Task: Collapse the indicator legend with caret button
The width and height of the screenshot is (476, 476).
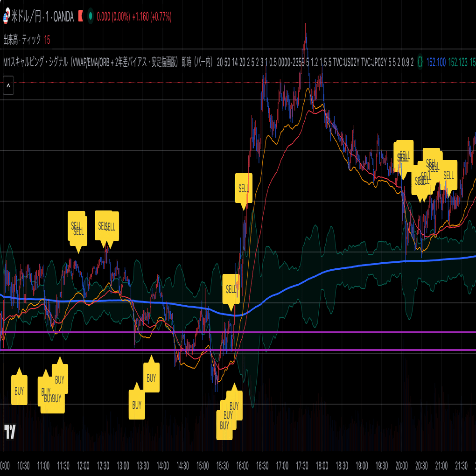Action: click(x=8, y=85)
